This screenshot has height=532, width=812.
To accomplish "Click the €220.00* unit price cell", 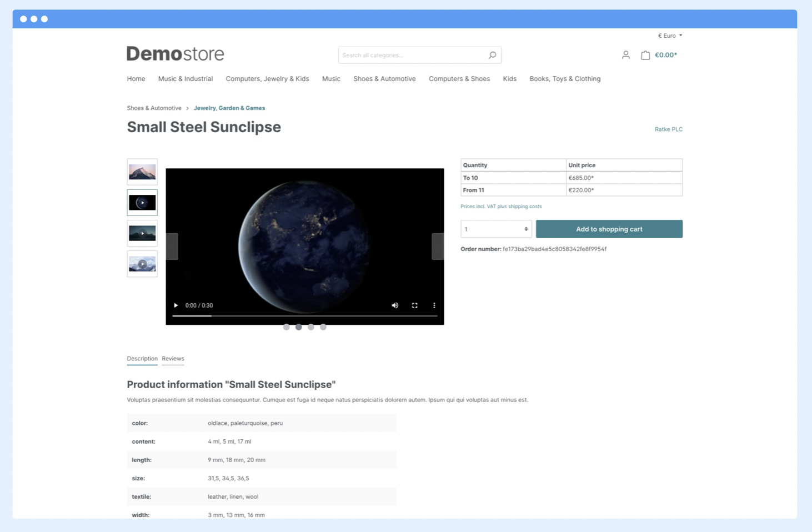I will (624, 190).
